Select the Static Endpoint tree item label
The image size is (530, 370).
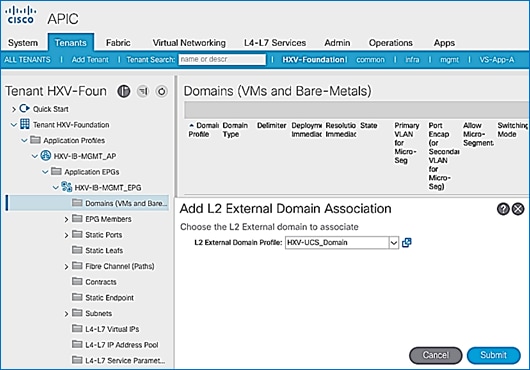click(x=110, y=298)
